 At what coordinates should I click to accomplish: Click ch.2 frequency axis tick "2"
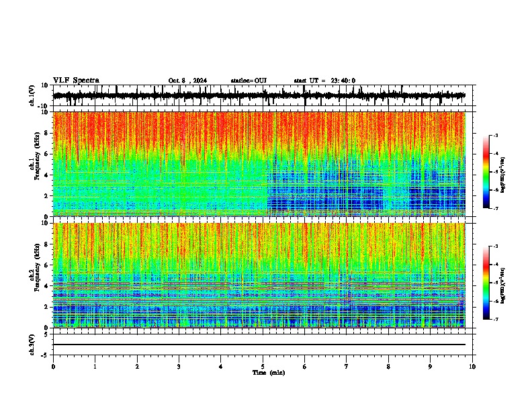(46, 307)
